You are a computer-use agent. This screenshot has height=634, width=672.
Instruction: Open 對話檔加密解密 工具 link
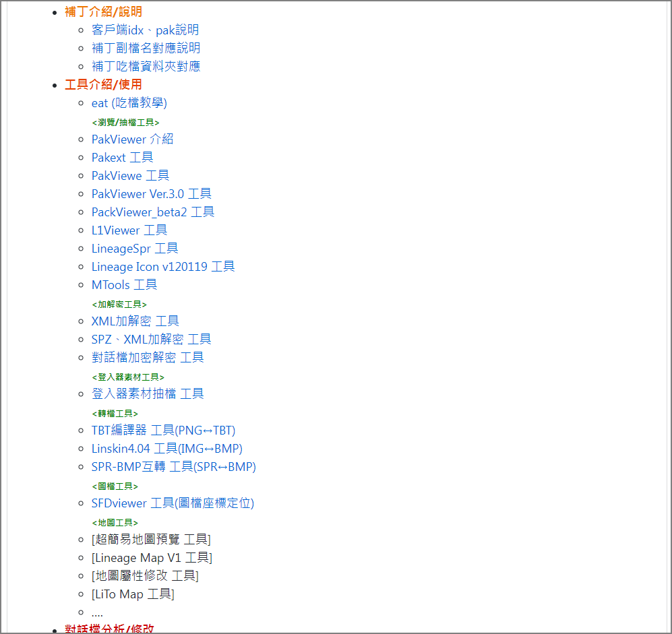[148, 358]
